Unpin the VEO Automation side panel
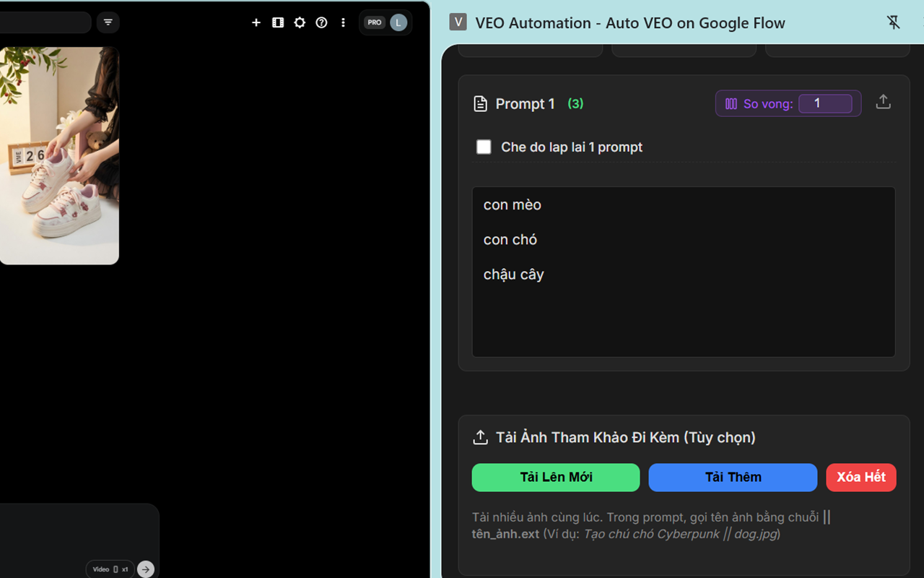This screenshot has height=578, width=924. pos(894,22)
